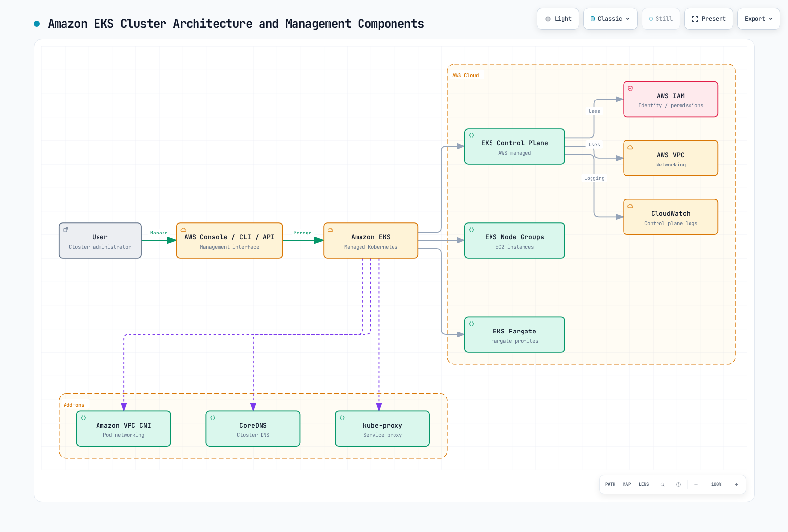788x532 pixels.
Task: Click the zoom in plus icon
Action: (x=736, y=484)
